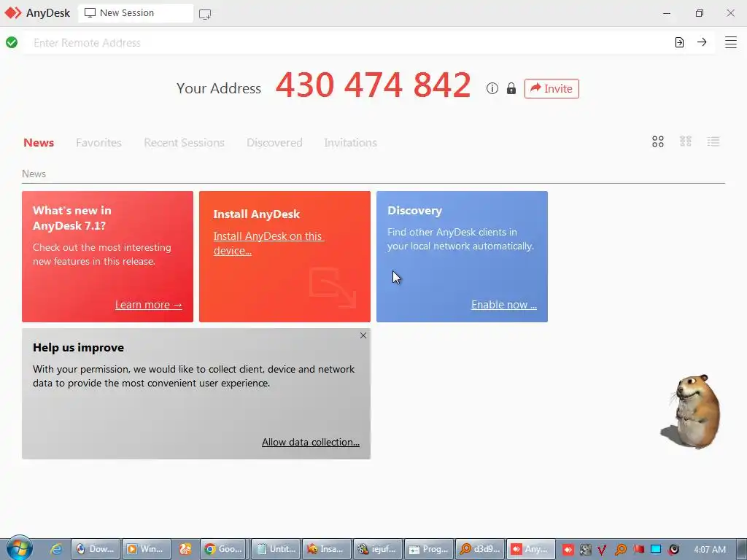Image resolution: width=747 pixels, height=560 pixels.
Task: Restore down the AnyDesk window
Action: coord(699,13)
